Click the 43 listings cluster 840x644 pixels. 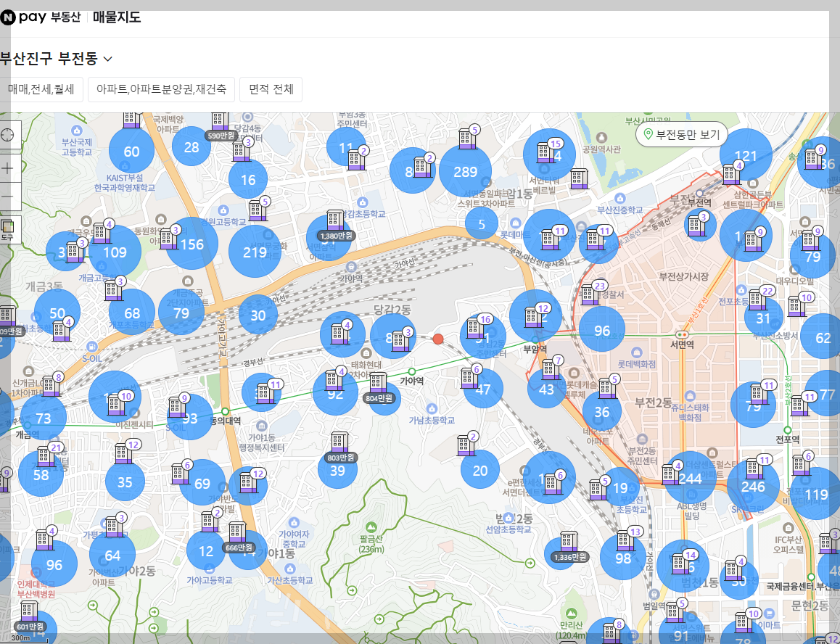tap(546, 389)
